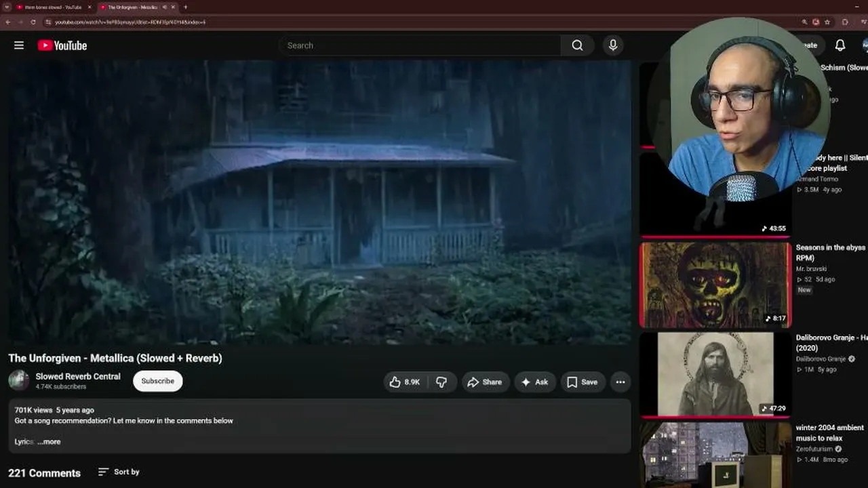
Task: Click the search magnifier button
Action: (x=577, y=45)
